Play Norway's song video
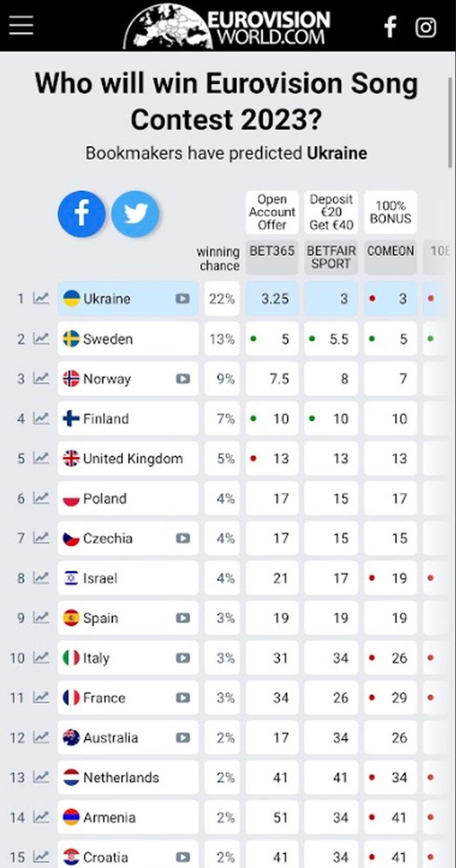Screen dimensions: 456x868 (182, 379)
